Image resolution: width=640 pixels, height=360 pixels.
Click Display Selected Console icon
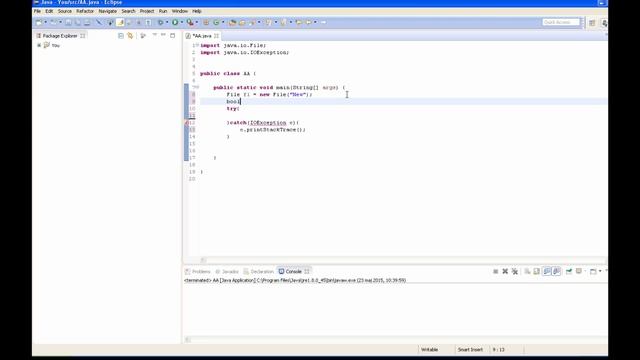(579, 271)
